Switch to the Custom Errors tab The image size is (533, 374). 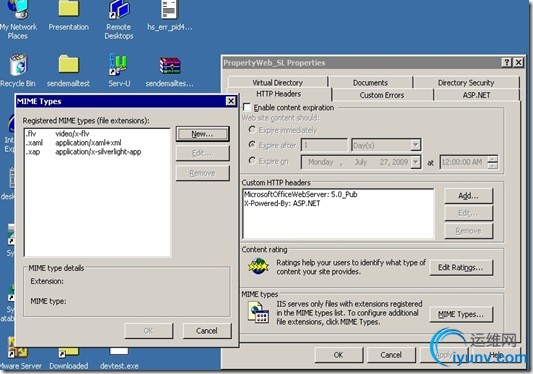(382, 95)
